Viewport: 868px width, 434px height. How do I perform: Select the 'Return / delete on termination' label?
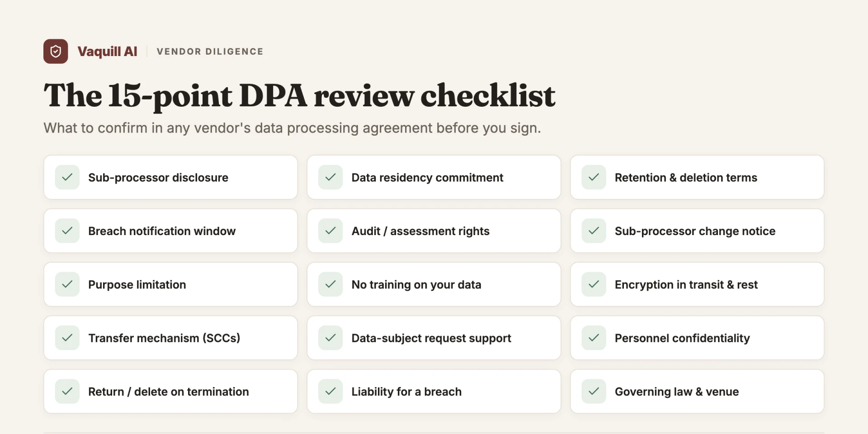pyautogui.click(x=169, y=392)
